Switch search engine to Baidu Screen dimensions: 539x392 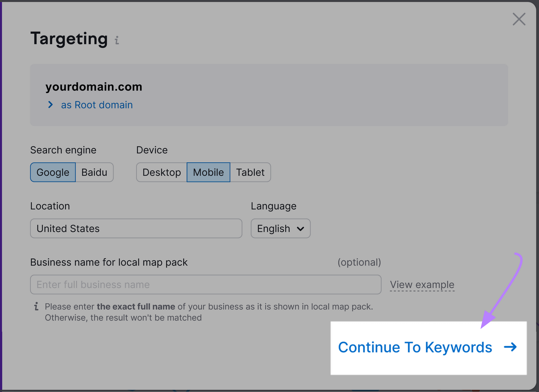tap(94, 172)
